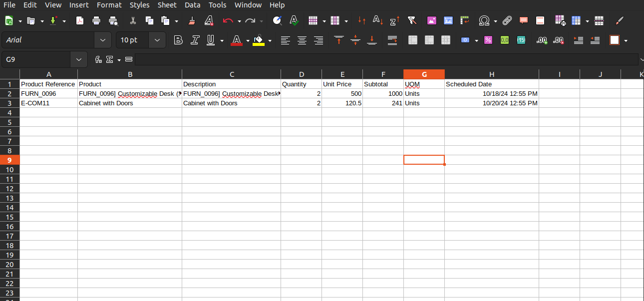Open the File menu
644x301 pixels.
click(x=9, y=5)
